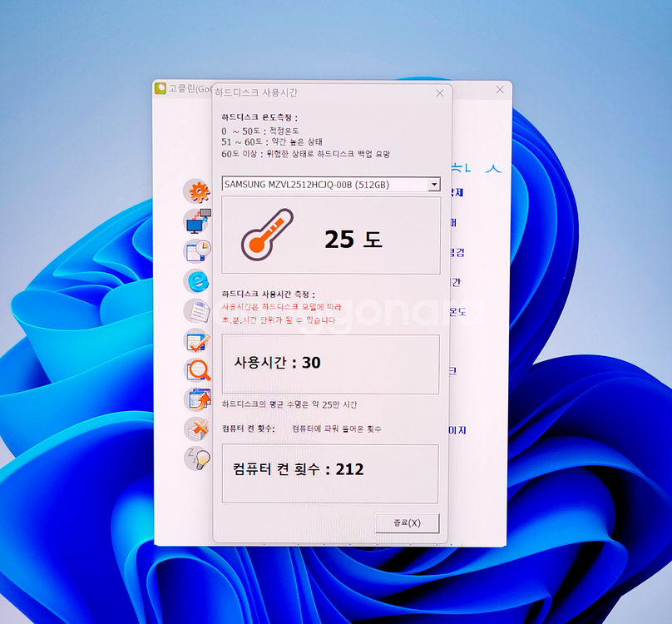The image size is (672, 624).
Task: Open the SAMSUNG MZVL2512HCJQ drive dropdown
Action: click(x=329, y=185)
